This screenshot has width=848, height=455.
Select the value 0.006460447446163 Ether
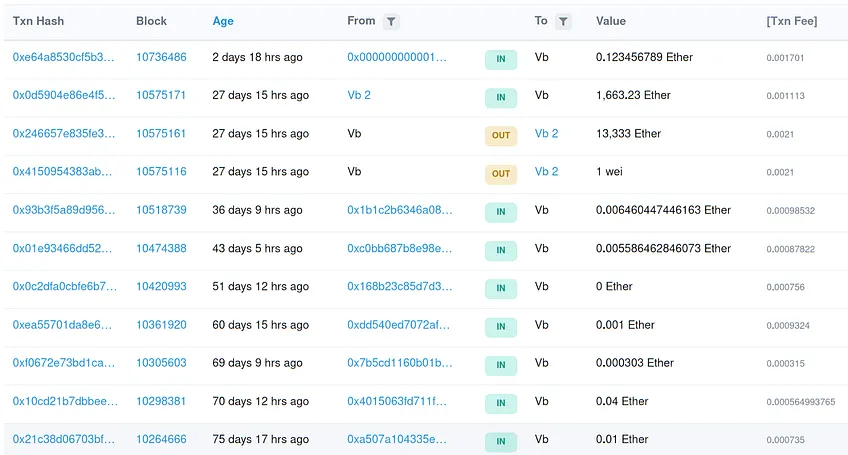pyautogui.click(x=663, y=210)
